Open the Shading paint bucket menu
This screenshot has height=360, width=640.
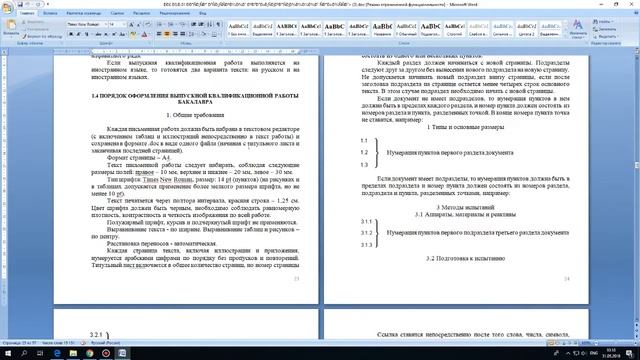click(x=204, y=34)
